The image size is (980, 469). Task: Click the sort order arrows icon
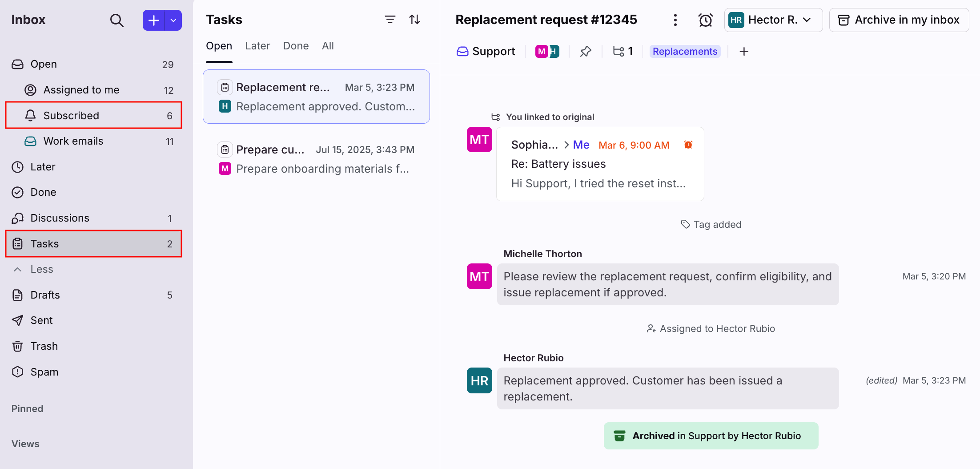coord(414,20)
